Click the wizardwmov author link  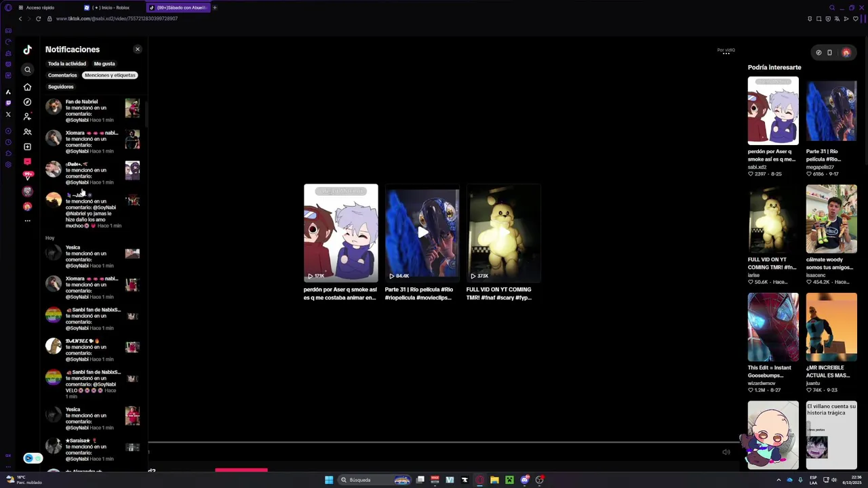(x=762, y=384)
